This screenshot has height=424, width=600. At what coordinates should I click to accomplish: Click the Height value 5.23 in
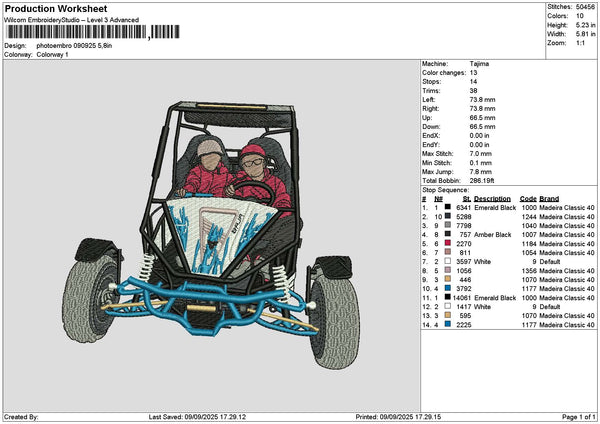[x=585, y=25]
